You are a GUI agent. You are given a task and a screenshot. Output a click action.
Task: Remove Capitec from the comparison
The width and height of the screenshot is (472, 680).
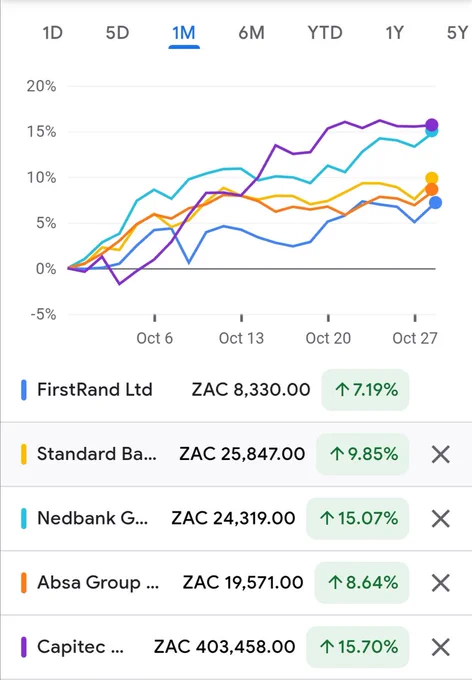(x=440, y=647)
